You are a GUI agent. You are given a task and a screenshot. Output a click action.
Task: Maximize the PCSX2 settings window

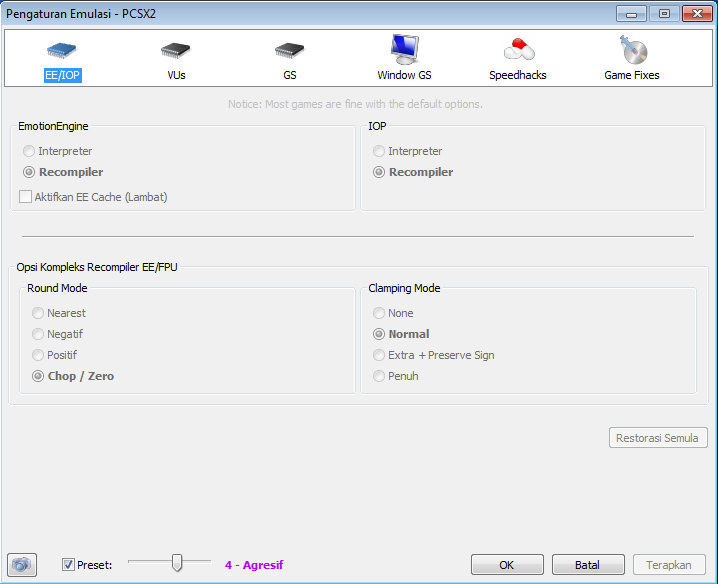click(664, 14)
